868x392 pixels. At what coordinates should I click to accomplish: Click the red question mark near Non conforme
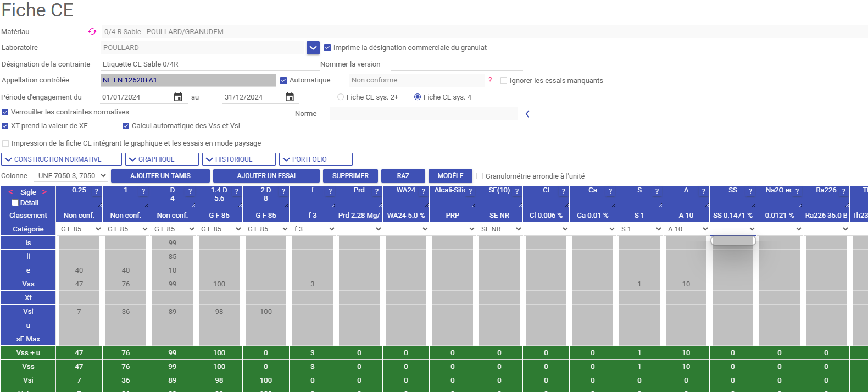tap(490, 80)
